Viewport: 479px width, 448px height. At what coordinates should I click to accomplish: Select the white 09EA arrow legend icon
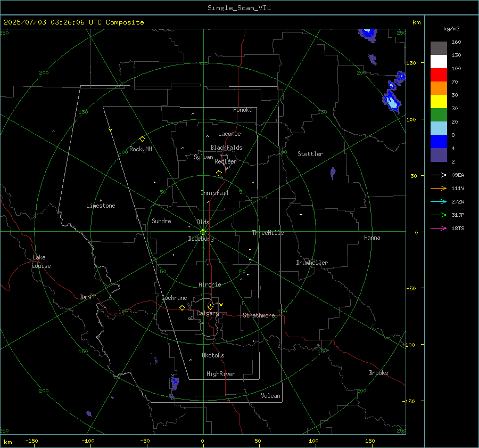coord(439,175)
